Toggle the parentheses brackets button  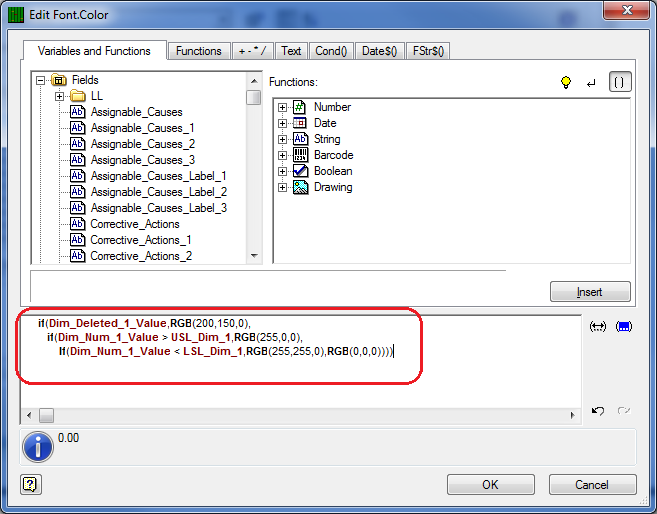pos(619,82)
